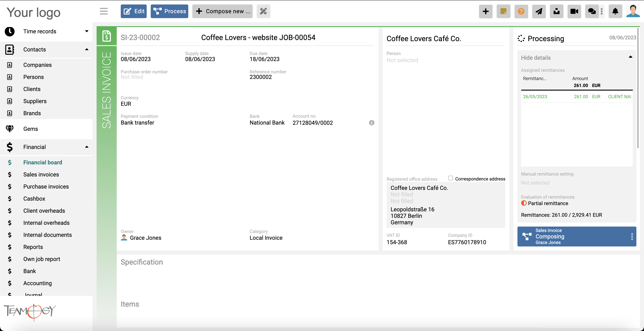Click the bank account info icon

371,123
